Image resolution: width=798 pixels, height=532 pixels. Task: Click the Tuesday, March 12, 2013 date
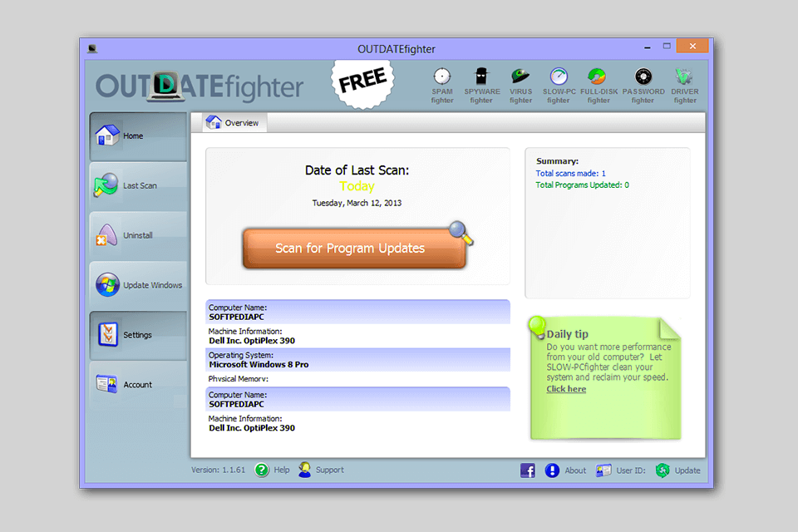click(357, 203)
